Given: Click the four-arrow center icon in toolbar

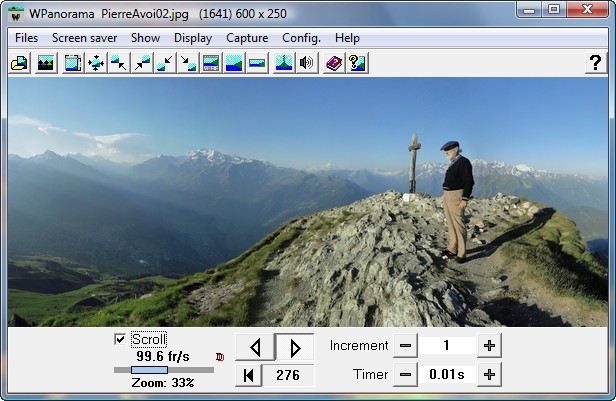Looking at the screenshot, I should coord(96,63).
